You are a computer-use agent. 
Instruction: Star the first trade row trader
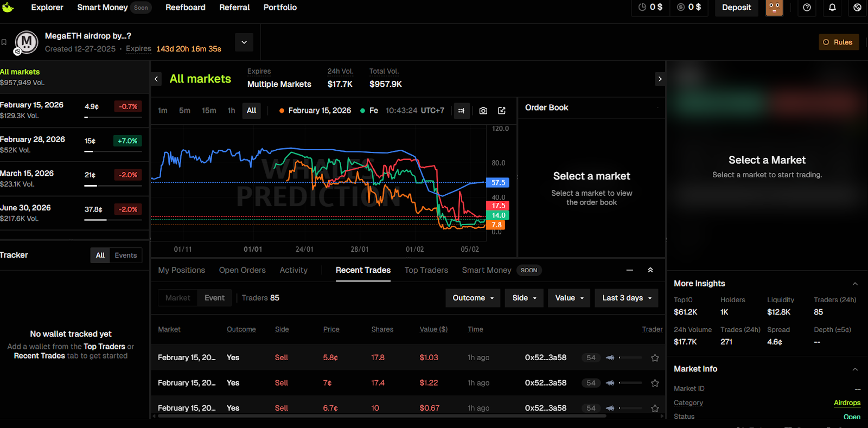pyautogui.click(x=655, y=358)
